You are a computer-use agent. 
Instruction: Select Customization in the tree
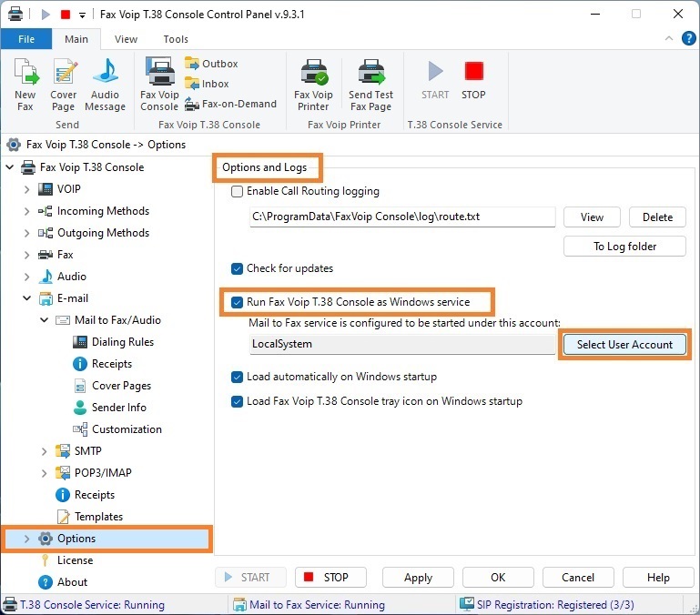[x=127, y=429]
